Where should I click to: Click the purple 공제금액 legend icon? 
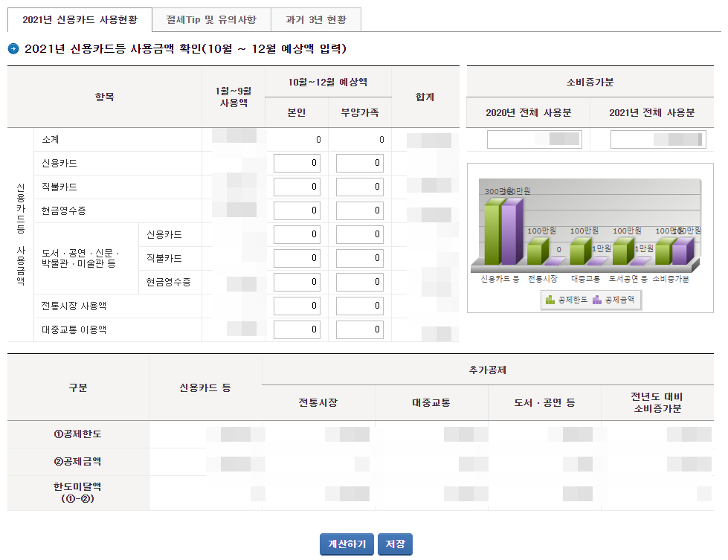pos(597,300)
